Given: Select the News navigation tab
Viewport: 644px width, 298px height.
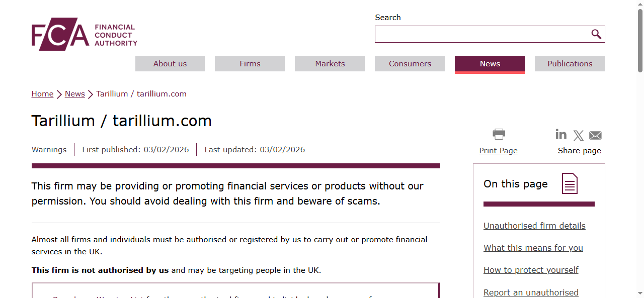Looking at the screenshot, I should coord(490,63).
